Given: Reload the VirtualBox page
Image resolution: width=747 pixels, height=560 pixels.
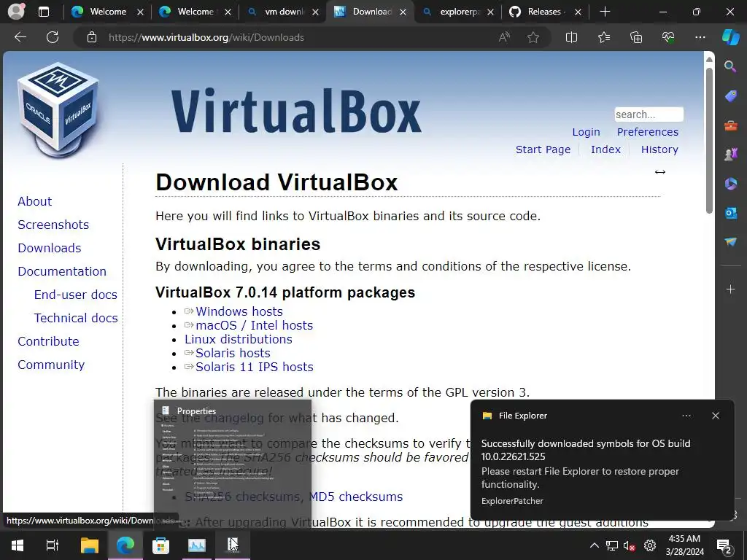Looking at the screenshot, I should 53,37.
